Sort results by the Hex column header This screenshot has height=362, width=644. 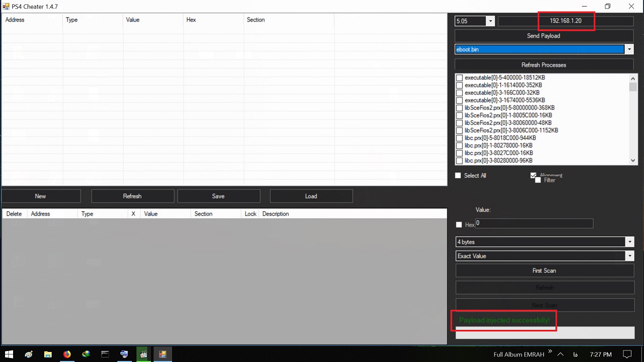point(213,20)
